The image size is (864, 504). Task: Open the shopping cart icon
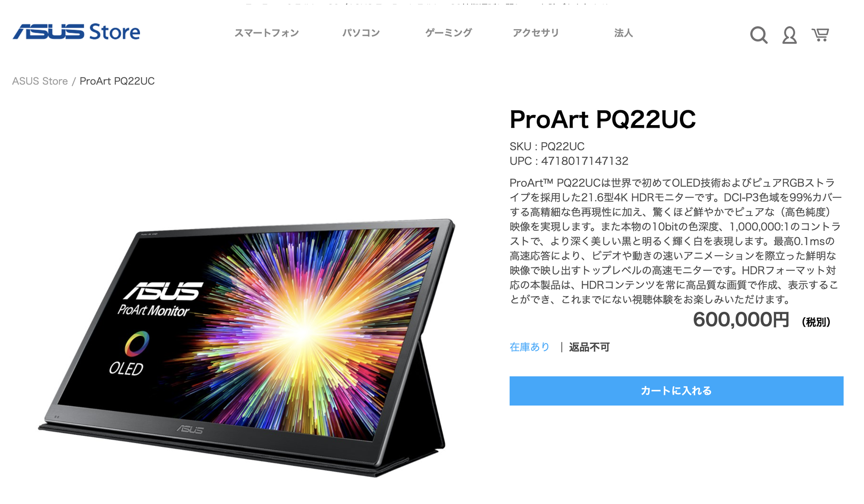[820, 35]
